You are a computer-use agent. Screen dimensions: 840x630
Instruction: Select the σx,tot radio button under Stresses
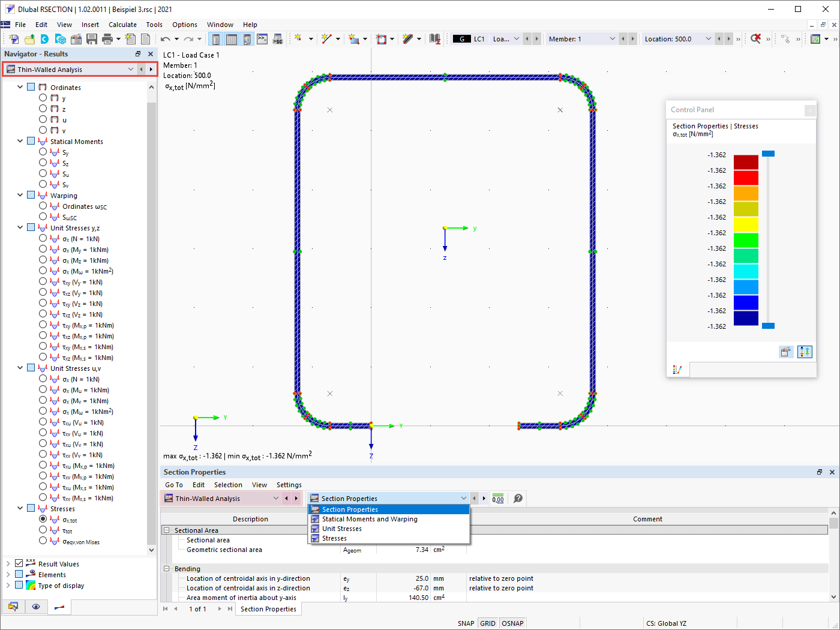(x=43, y=520)
